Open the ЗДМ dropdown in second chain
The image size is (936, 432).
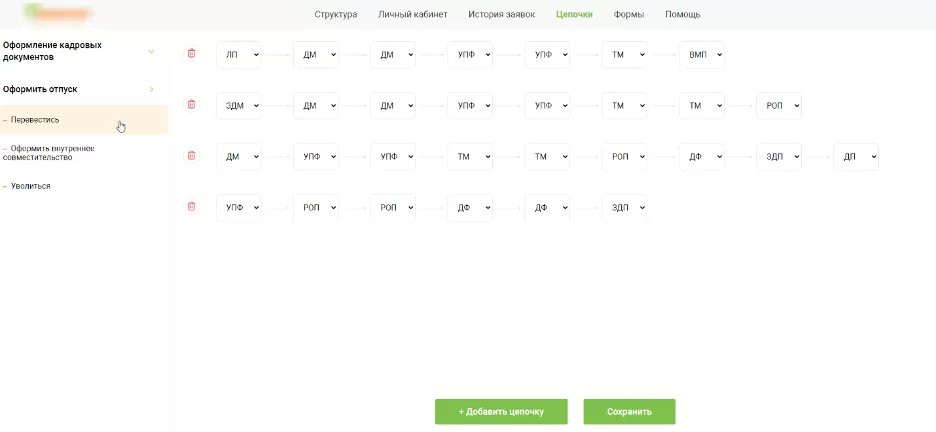pyautogui.click(x=238, y=106)
